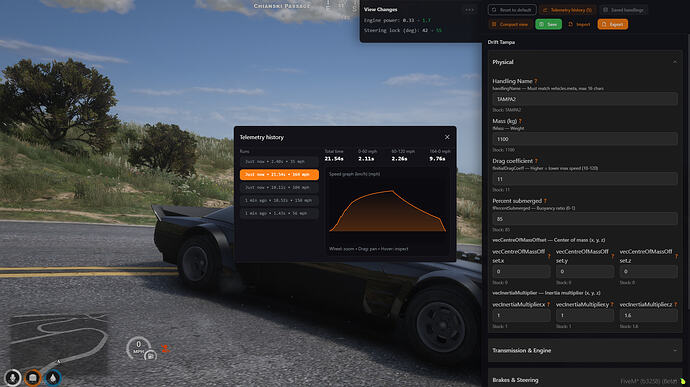The width and height of the screenshot is (690, 387).
Task: Click the Engine power change line
Action: [x=397, y=20]
